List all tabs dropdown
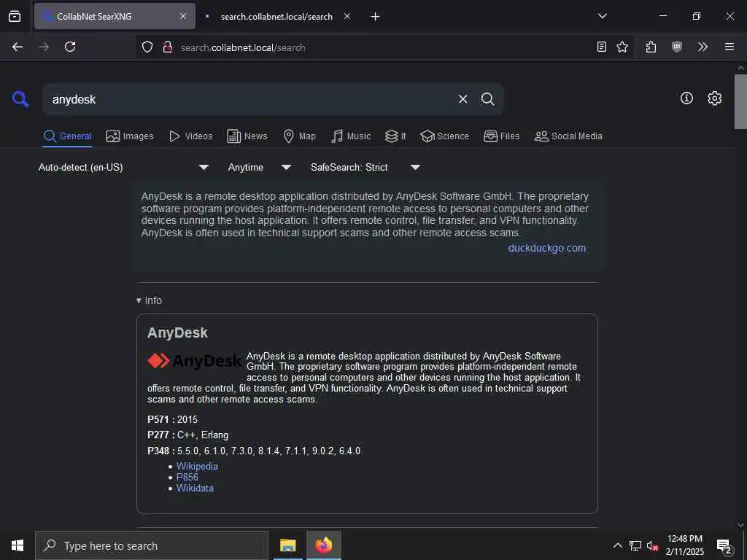 coord(602,16)
